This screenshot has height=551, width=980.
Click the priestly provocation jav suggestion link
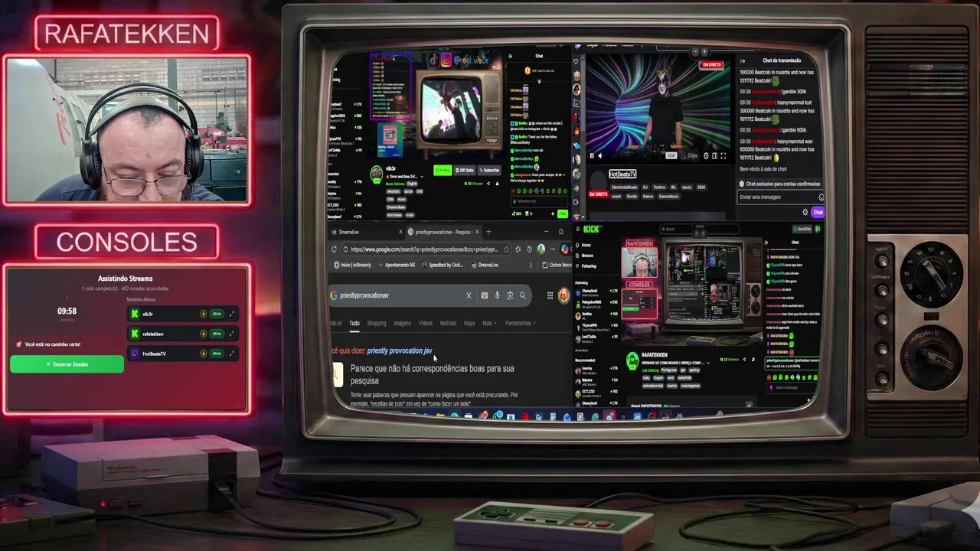click(x=400, y=350)
